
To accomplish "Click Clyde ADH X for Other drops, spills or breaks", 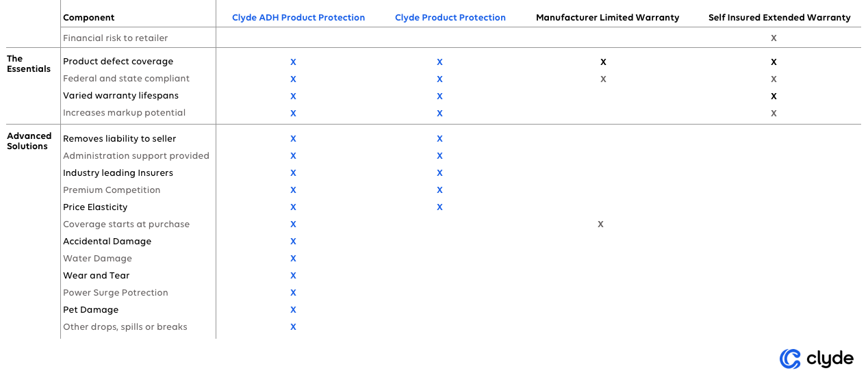I will (x=293, y=327).
